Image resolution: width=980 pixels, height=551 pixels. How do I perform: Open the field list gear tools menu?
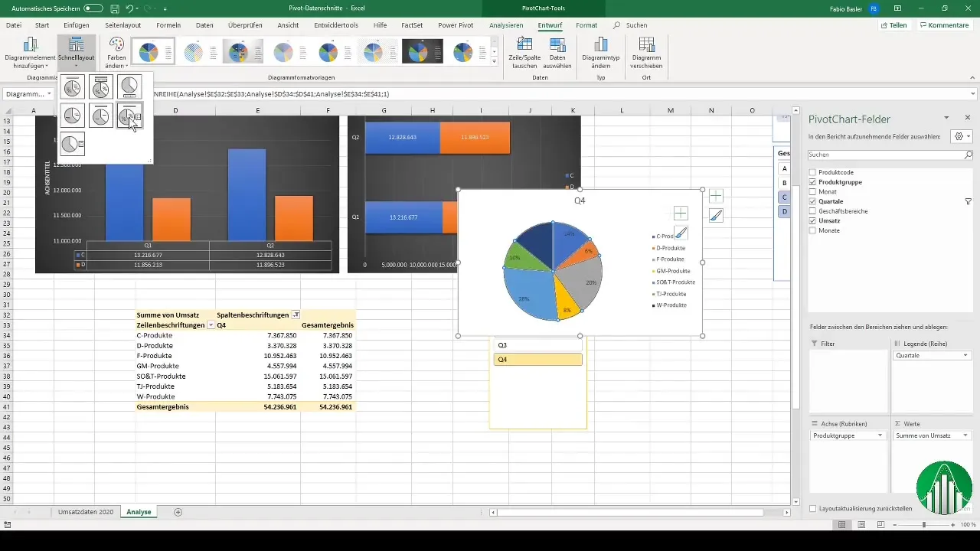(960, 136)
